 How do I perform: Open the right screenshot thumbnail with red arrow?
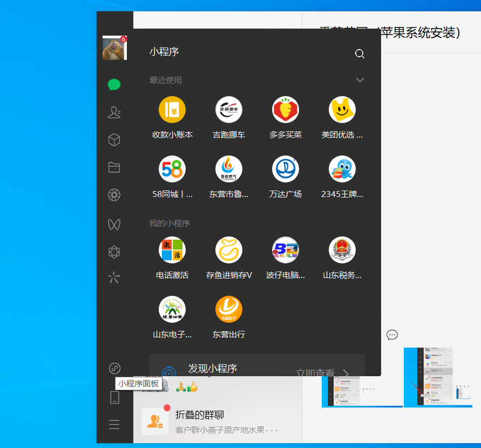pyautogui.click(x=438, y=377)
